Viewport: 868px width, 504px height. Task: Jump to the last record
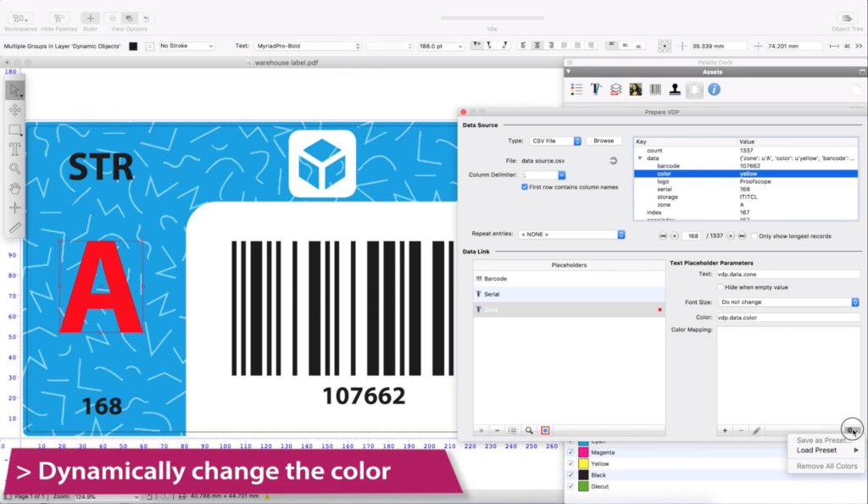tap(743, 236)
